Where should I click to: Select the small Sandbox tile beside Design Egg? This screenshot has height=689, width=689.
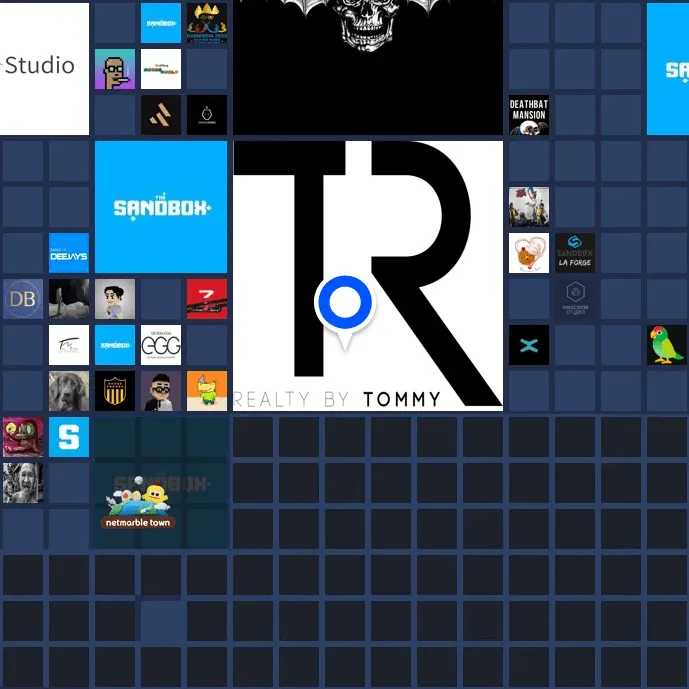pos(115,345)
